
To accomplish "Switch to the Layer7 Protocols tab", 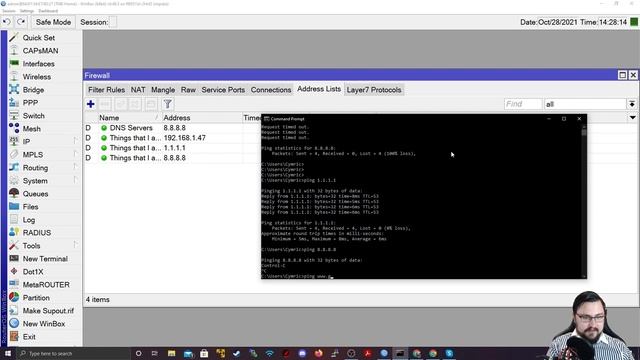I will point(374,90).
